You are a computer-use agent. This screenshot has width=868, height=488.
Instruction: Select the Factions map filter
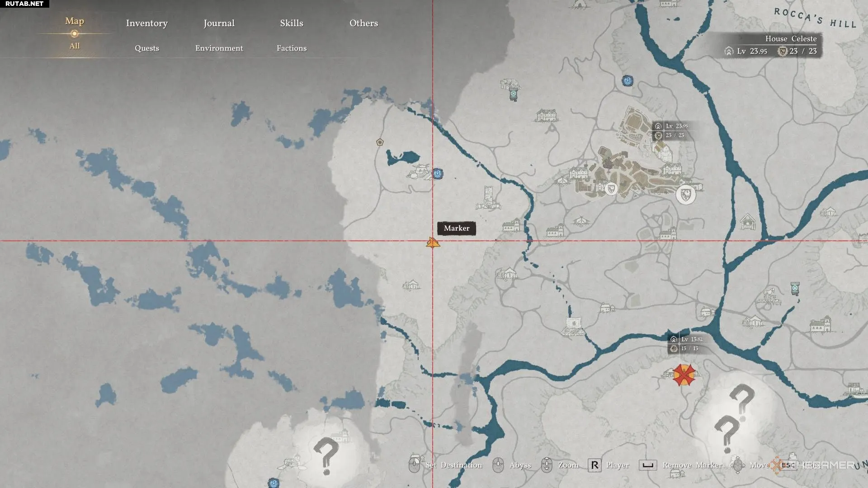pos(291,48)
